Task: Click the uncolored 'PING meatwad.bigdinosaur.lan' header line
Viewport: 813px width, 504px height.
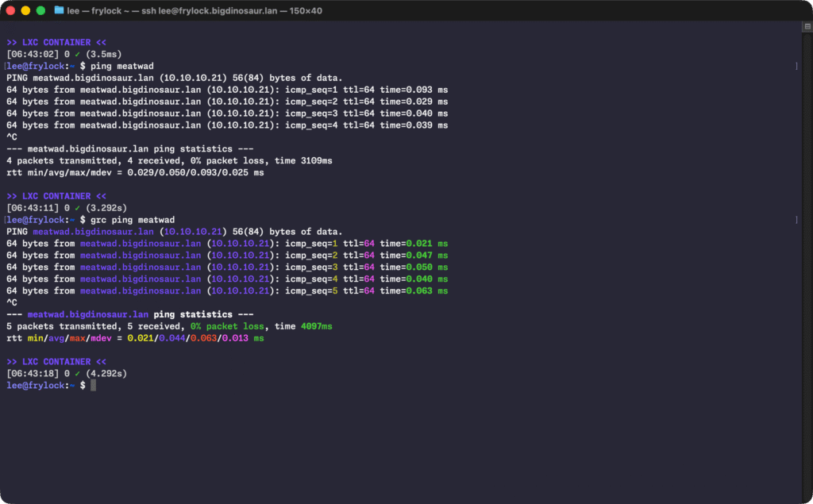Action: pyautogui.click(x=175, y=78)
